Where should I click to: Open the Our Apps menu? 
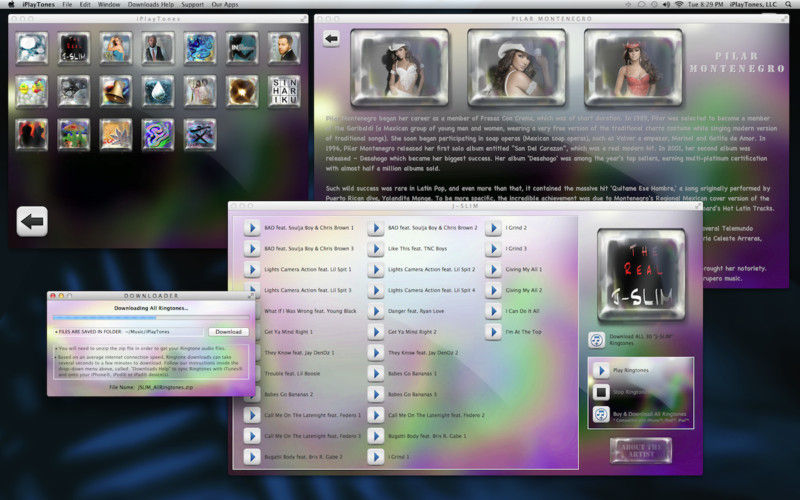click(x=224, y=4)
